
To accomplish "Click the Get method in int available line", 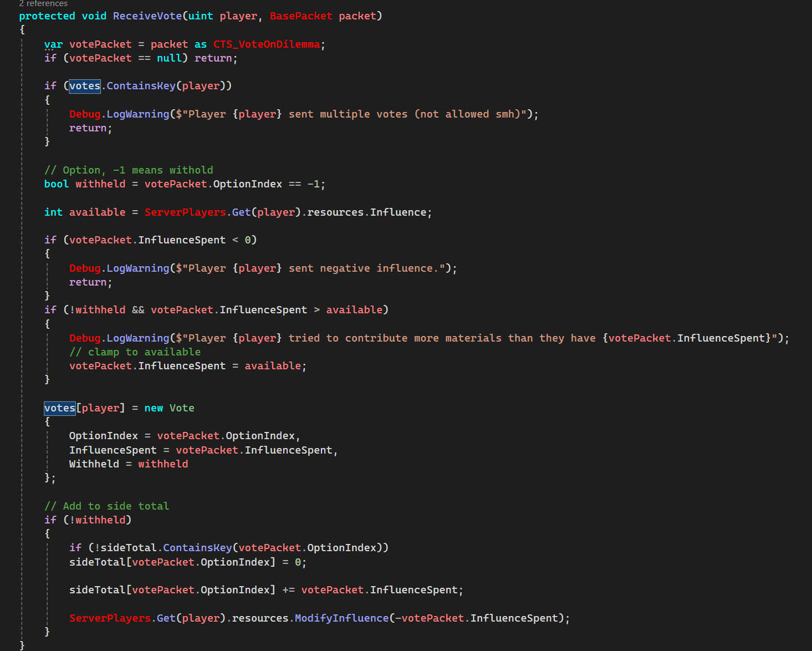I will point(241,212).
